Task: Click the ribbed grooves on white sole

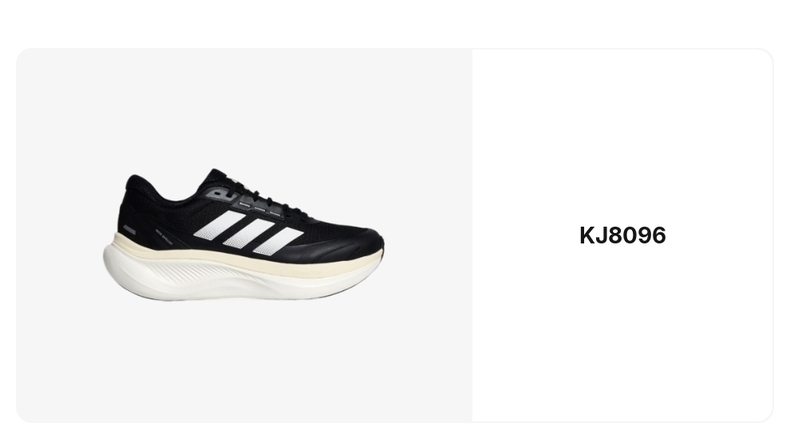Action: tap(202, 276)
